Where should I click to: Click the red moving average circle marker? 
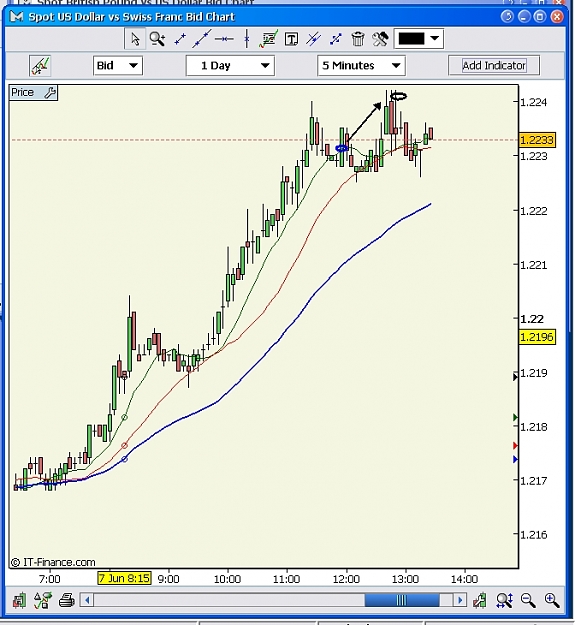[124, 445]
